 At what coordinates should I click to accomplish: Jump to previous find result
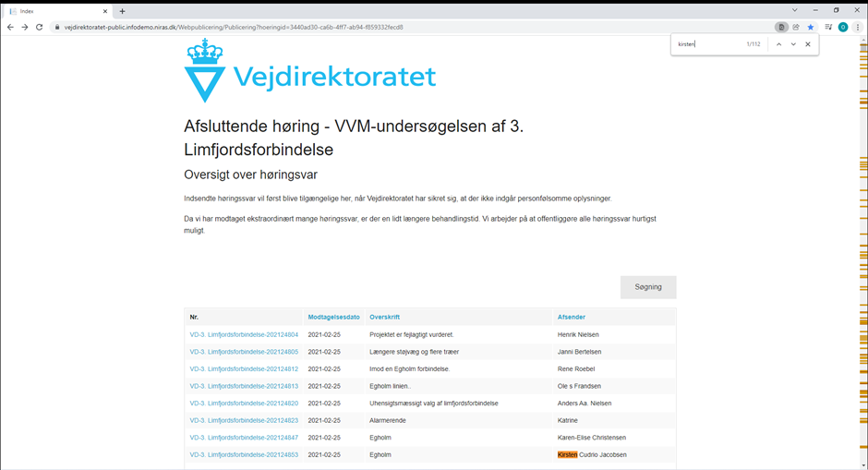click(778, 44)
